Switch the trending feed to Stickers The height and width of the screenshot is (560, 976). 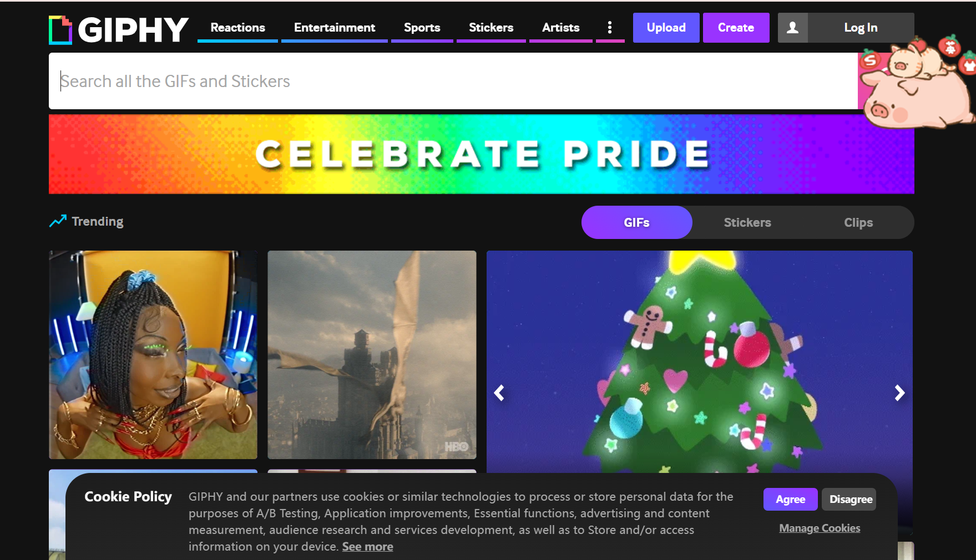pyautogui.click(x=747, y=222)
